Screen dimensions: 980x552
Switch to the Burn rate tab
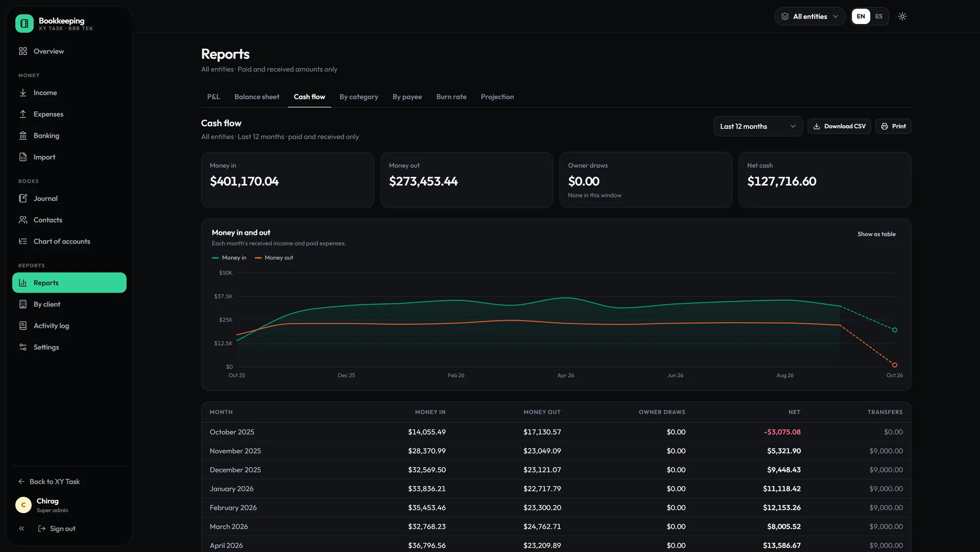point(451,97)
